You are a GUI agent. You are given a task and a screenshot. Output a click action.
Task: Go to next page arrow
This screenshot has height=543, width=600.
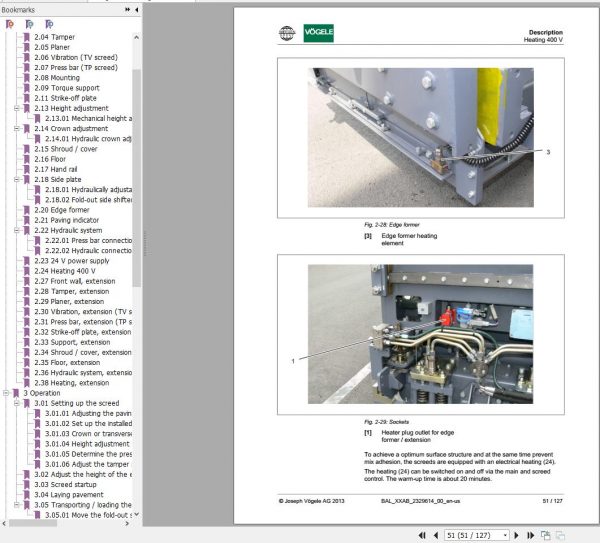tap(516, 535)
